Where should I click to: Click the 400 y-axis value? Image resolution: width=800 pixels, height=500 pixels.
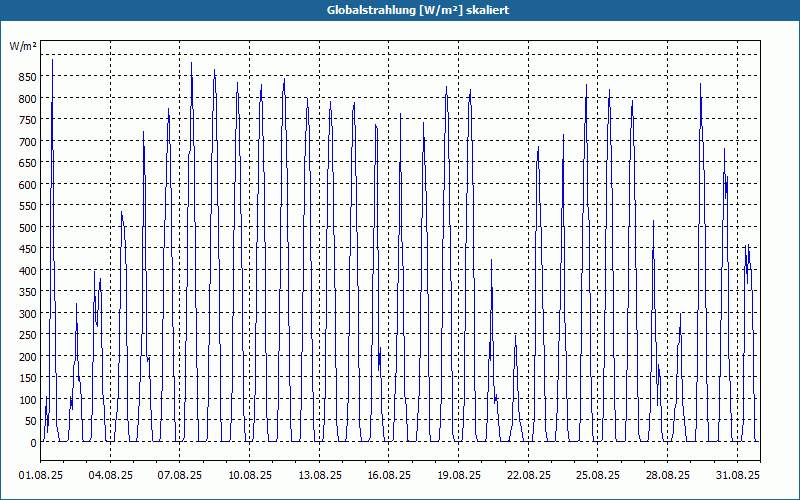coord(27,270)
